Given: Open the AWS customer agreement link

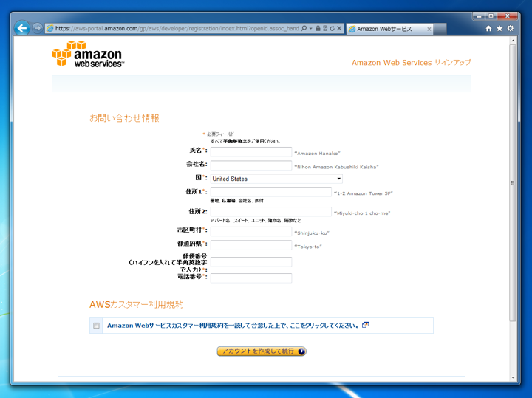Looking at the screenshot, I should [233, 326].
